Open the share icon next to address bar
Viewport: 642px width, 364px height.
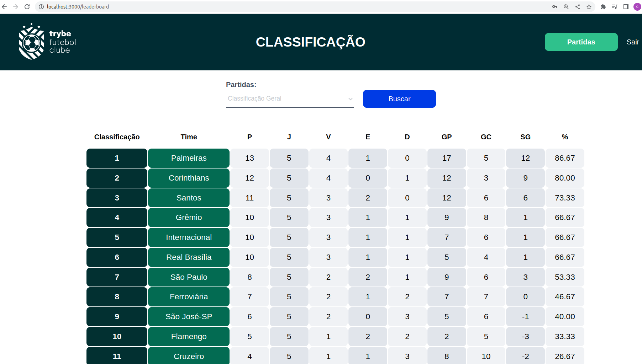(x=577, y=6)
